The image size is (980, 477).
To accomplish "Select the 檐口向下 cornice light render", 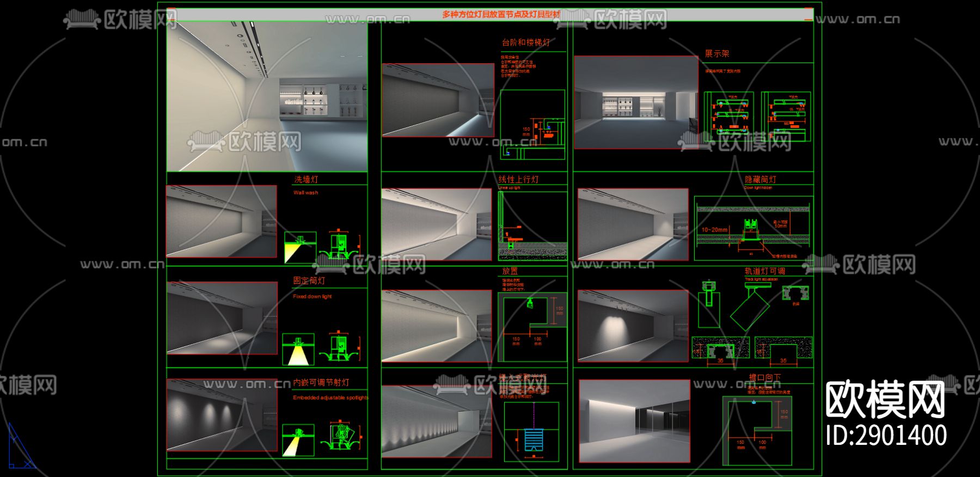I will 634,421.
